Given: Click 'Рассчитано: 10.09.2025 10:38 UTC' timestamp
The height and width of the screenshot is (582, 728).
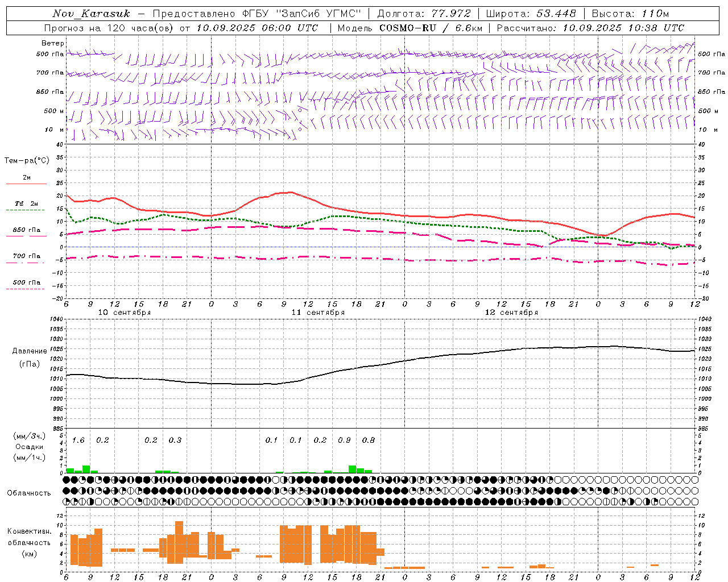Looking at the screenshot, I should coord(590,28).
